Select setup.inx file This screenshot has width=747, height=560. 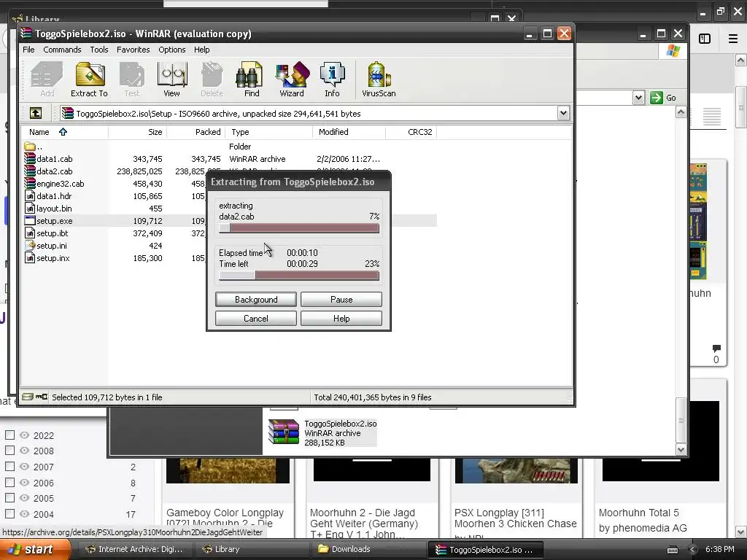pos(53,258)
